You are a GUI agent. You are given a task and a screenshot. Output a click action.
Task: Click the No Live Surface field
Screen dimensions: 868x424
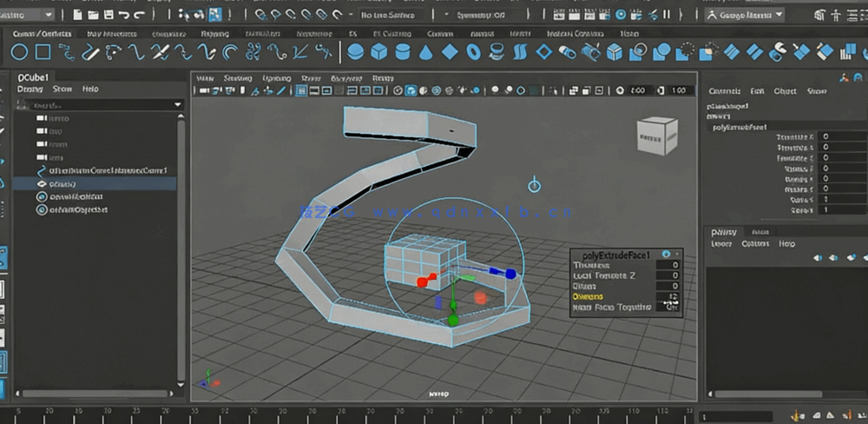click(x=392, y=15)
